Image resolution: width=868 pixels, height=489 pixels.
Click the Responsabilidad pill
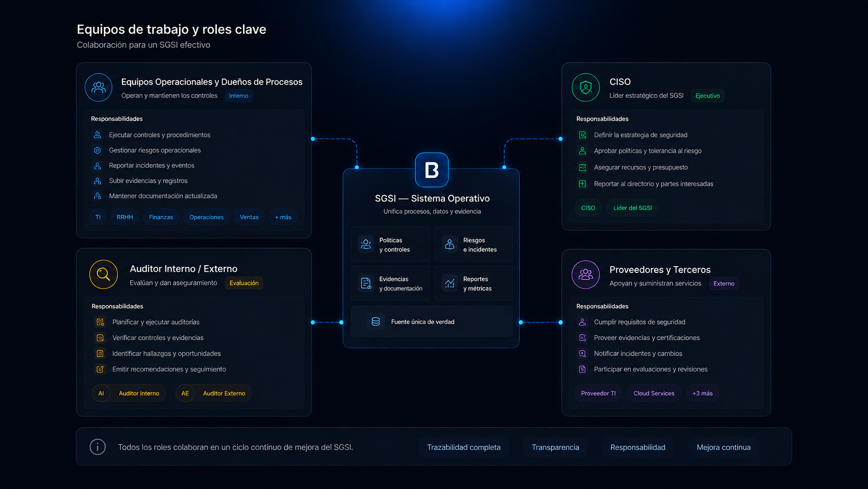(x=638, y=447)
